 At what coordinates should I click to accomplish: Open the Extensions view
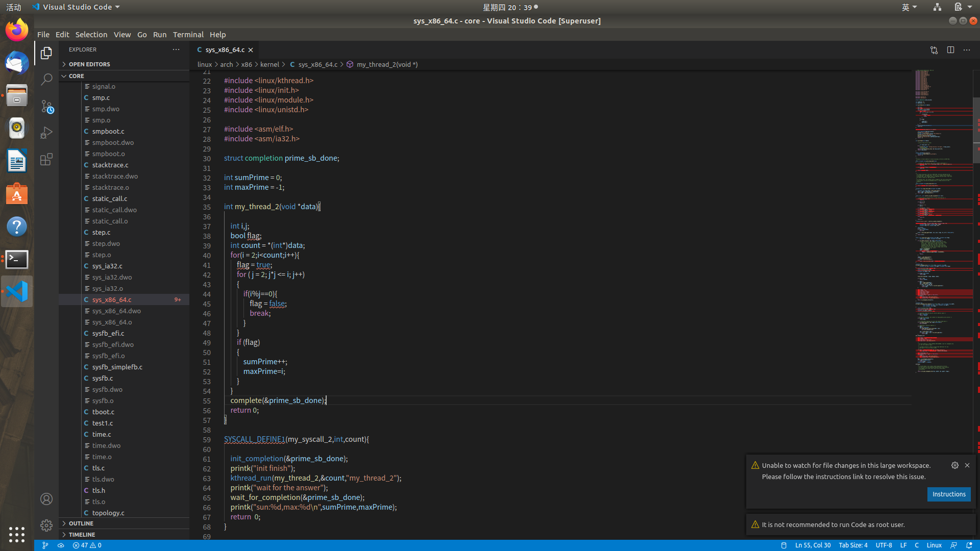click(x=46, y=159)
